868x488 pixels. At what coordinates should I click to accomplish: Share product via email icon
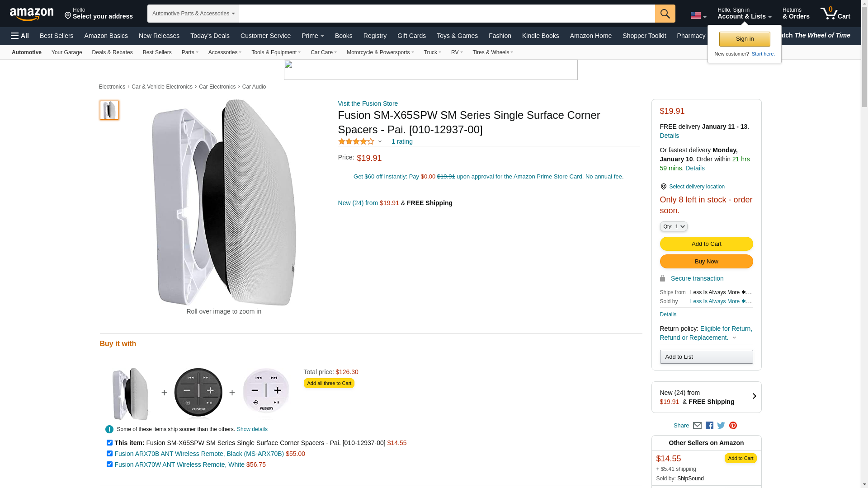point(697,426)
